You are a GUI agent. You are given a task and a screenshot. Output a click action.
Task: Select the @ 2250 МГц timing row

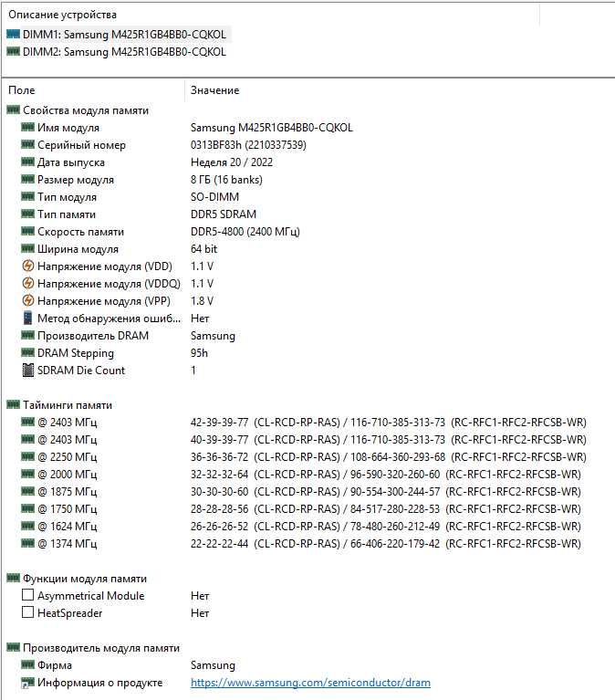click(x=304, y=457)
